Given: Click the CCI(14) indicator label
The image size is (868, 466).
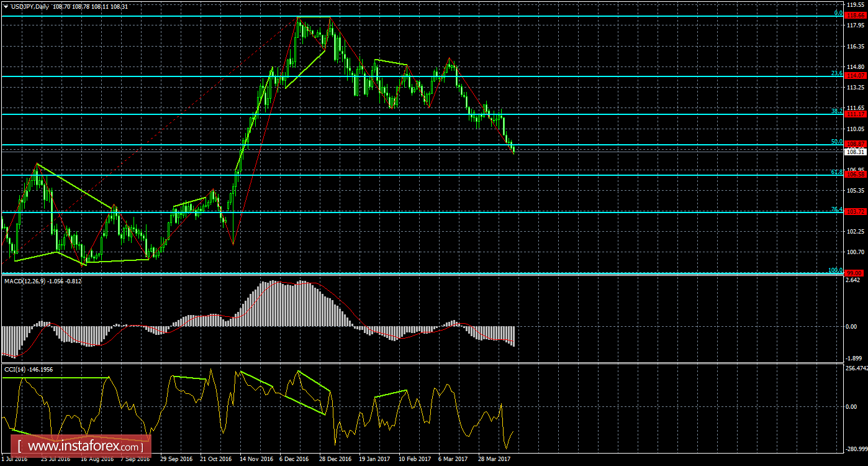Looking at the screenshot, I should 29,369.
